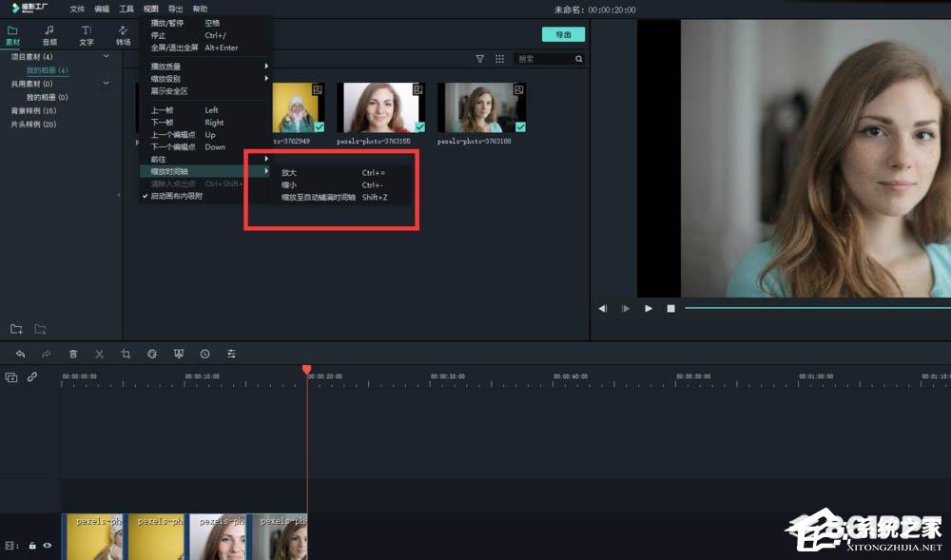Viewport: 951px width, 560px height.
Task: Click the delete folder icon
Action: click(40, 329)
